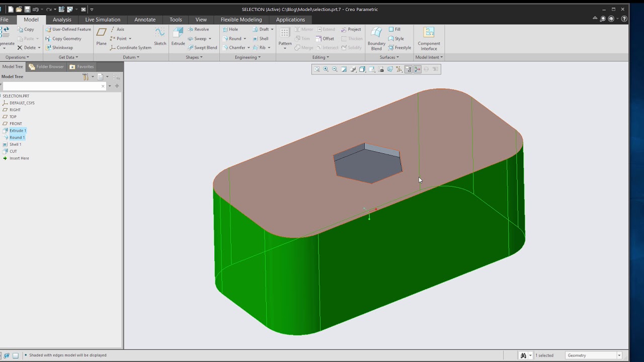Open a file using the folder icon
The width and height of the screenshot is (644, 362).
19,9
